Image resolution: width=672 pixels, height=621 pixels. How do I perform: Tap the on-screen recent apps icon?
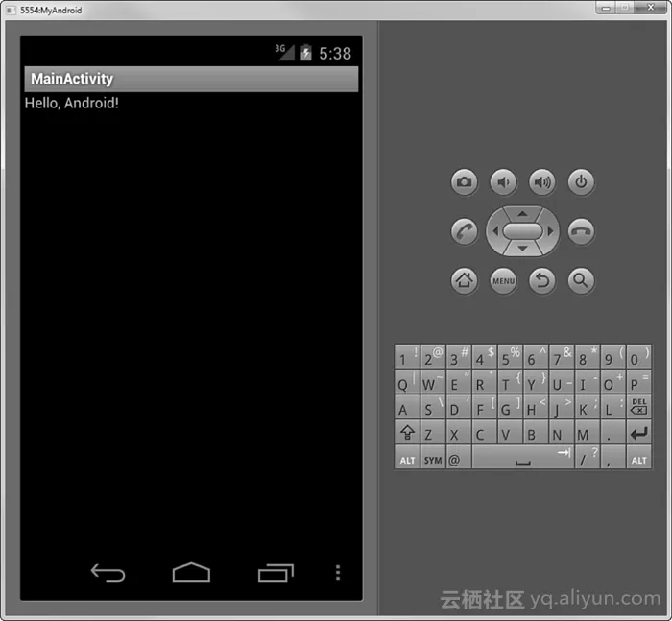[276, 573]
